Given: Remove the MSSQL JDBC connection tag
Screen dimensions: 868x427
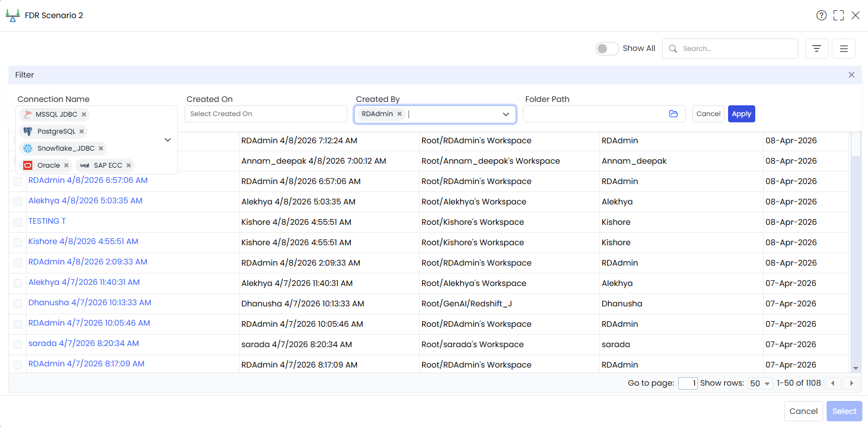Looking at the screenshot, I should tap(84, 114).
